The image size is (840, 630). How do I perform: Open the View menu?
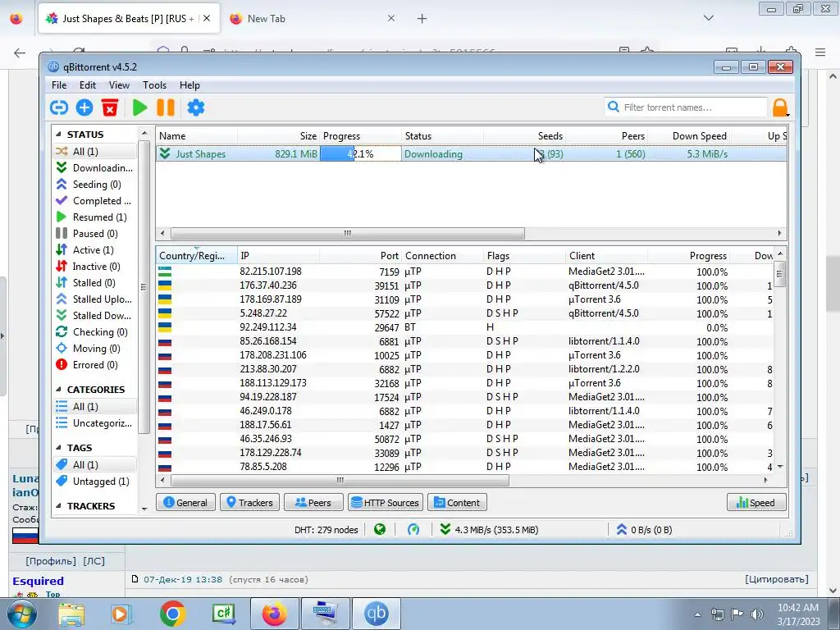(x=119, y=85)
